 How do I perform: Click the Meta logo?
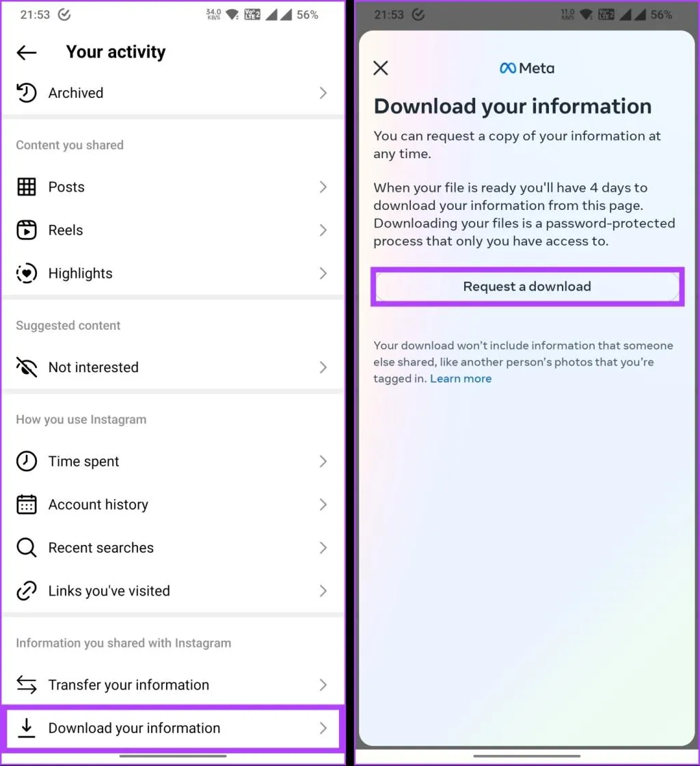click(x=526, y=68)
